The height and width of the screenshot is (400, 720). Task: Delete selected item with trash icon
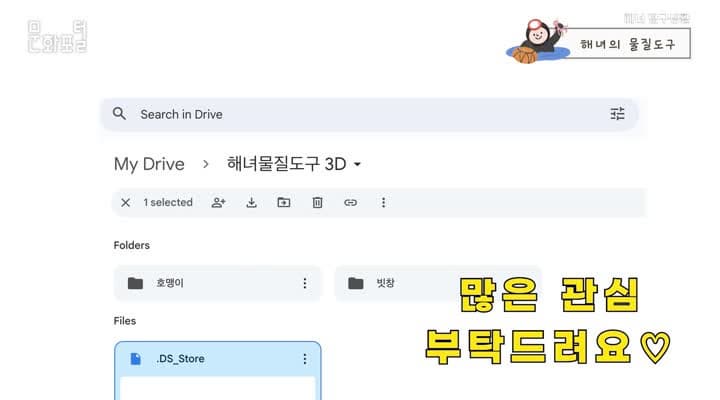pyautogui.click(x=317, y=203)
